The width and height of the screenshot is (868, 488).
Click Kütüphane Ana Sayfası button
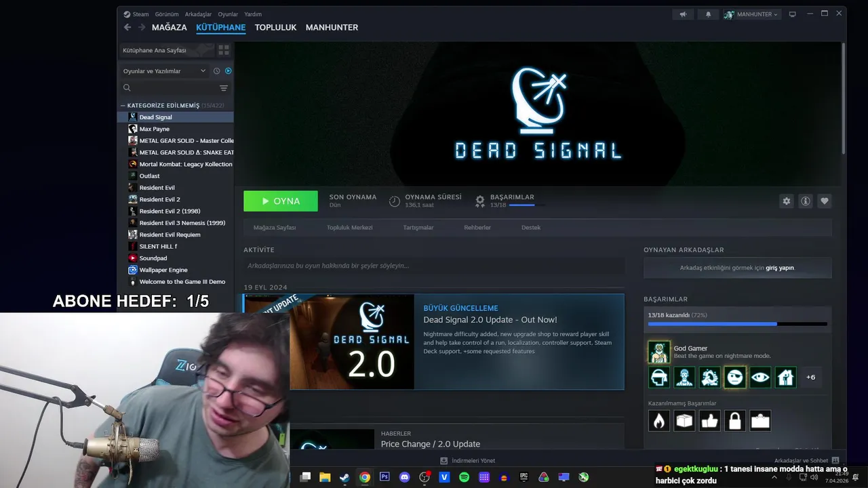167,50
